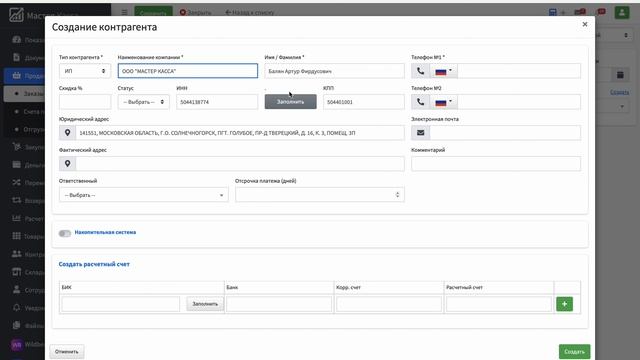Click the Контрагенты people icon in sidebar
The height and width of the screenshot is (360, 640).
(16, 254)
